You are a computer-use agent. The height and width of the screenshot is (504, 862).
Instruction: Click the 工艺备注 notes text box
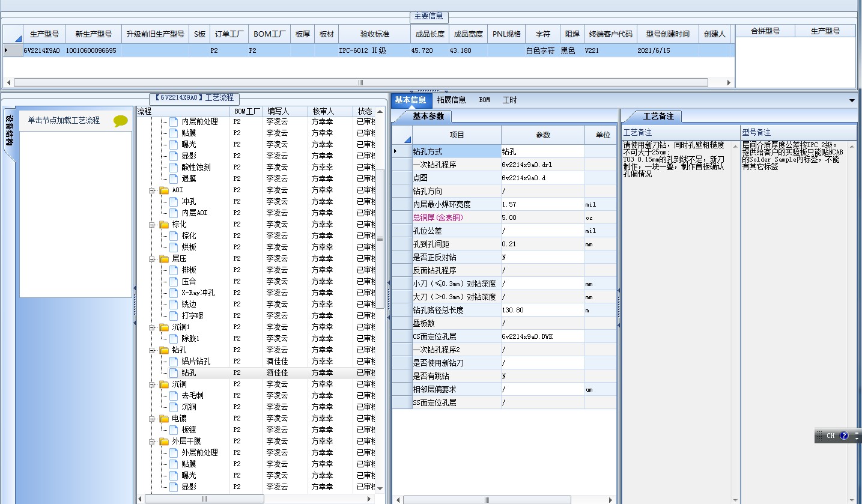tap(676, 321)
